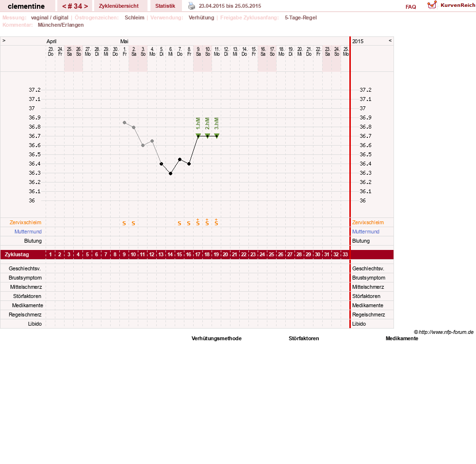Click the nfp-forum.de copyright link
The image size is (476, 464).
(443, 332)
